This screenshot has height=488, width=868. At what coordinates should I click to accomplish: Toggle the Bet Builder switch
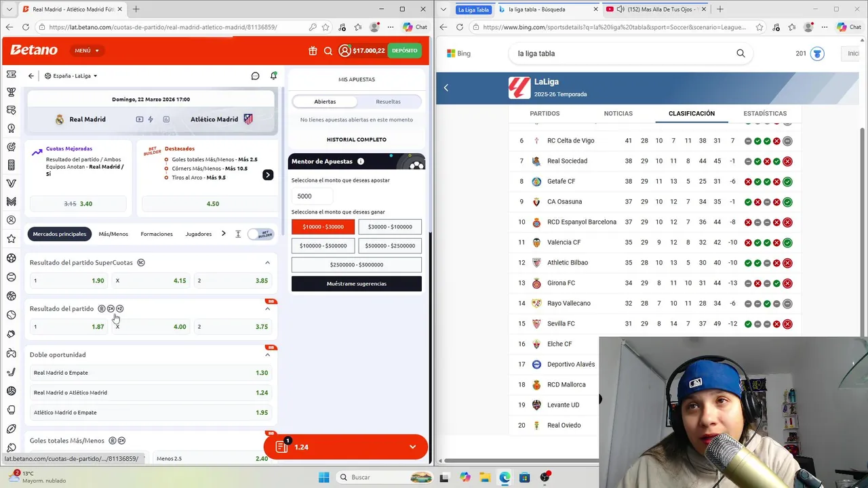click(261, 234)
